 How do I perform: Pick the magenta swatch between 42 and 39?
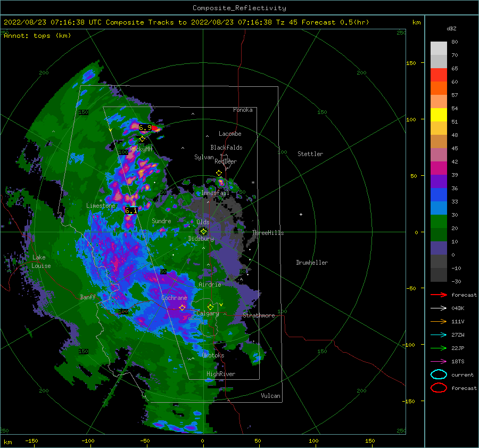439,168
